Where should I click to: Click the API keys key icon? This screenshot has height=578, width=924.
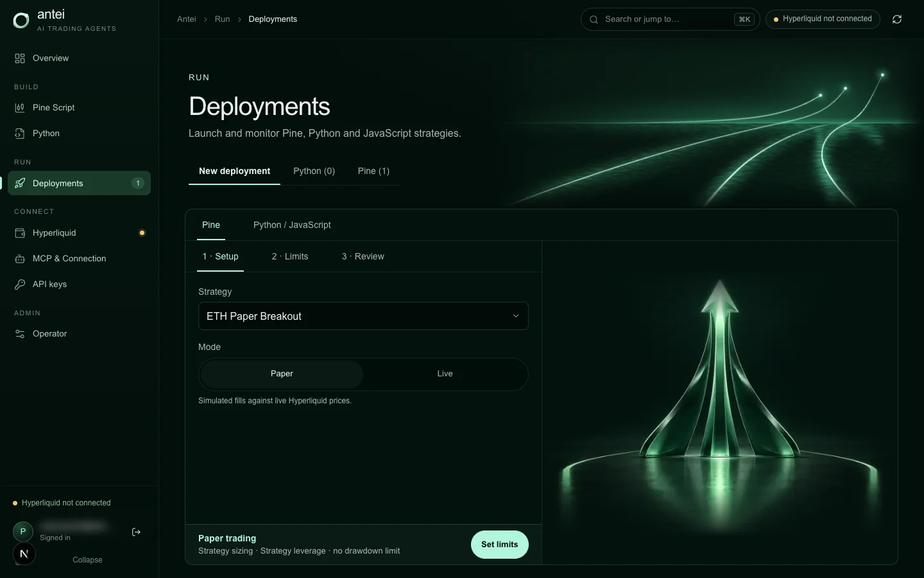click(20, 285)
